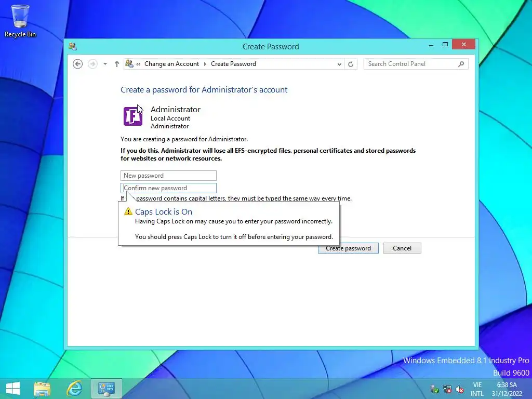Open the network status tray icon
Screen dimensions: 532x399
tap(447, 389)
